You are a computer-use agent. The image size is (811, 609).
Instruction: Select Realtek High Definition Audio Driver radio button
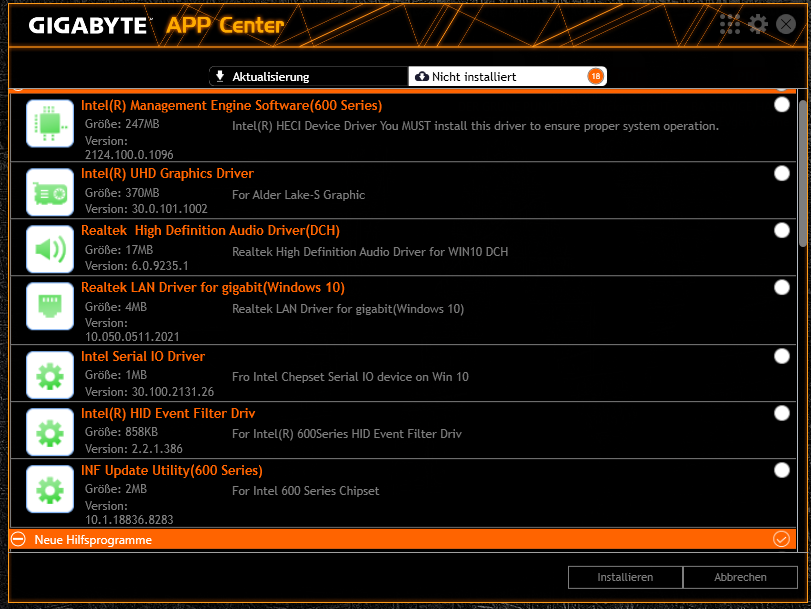click(782, 230)
